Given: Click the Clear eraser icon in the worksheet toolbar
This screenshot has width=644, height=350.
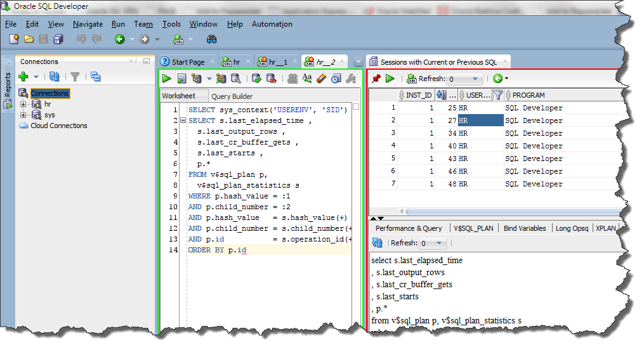Looking at the screenshot, I should point(322,79).
